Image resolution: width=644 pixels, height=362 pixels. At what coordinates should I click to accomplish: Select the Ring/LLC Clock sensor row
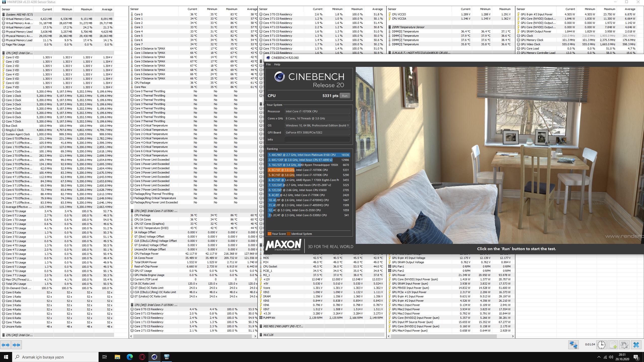click(58, 130)
